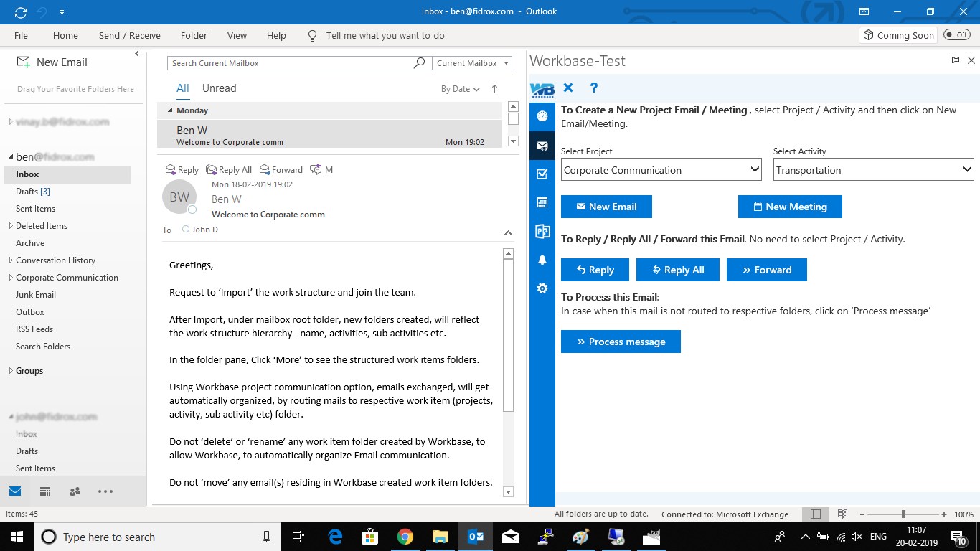
Task: Click the Process message button
Action: [621, 342]
